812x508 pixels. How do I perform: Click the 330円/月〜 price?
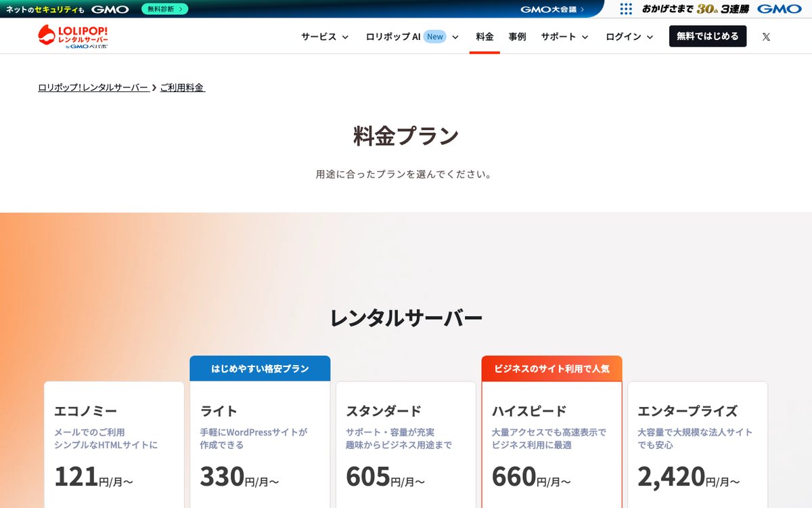240,477
